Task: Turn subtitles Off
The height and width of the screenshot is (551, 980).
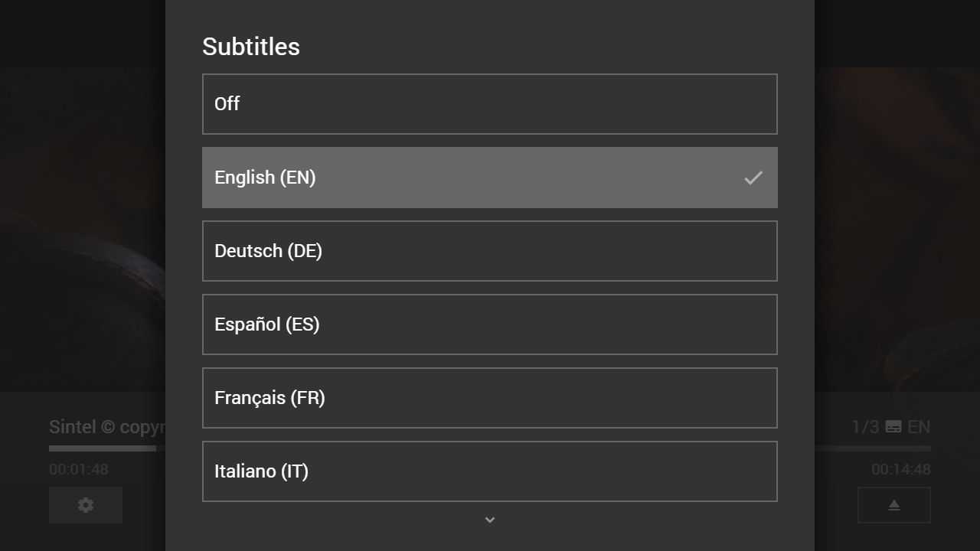Action: (490, 104)
